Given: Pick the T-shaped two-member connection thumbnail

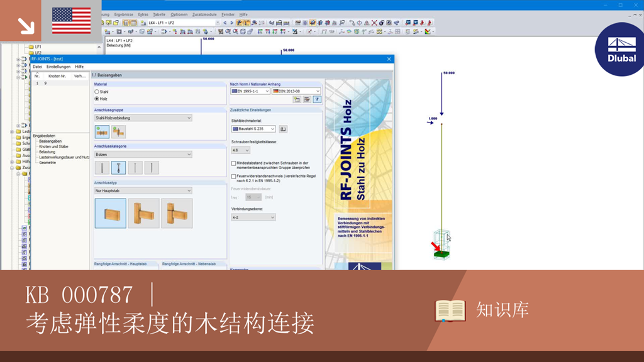Looking at the screenshot, I should coord(144,214).
